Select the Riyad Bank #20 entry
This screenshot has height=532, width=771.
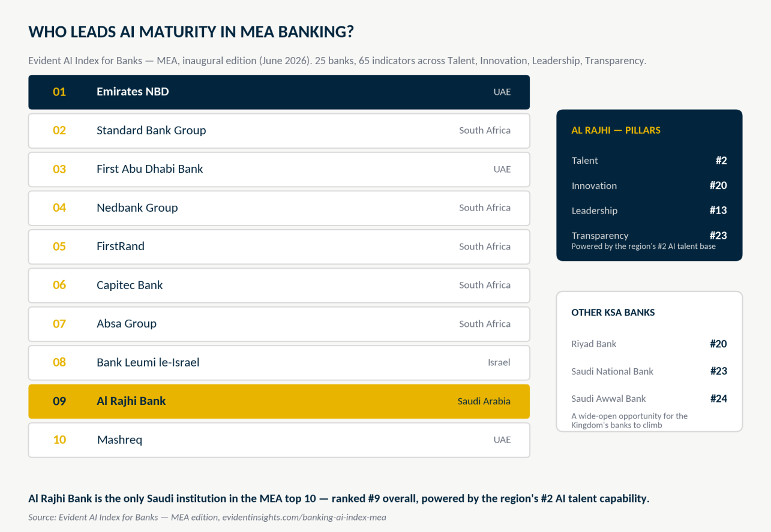click(649, 344)
